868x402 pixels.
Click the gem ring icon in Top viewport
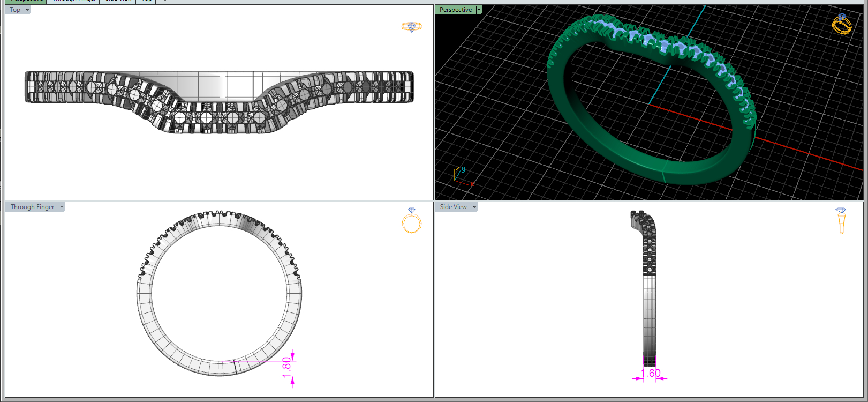412,27
